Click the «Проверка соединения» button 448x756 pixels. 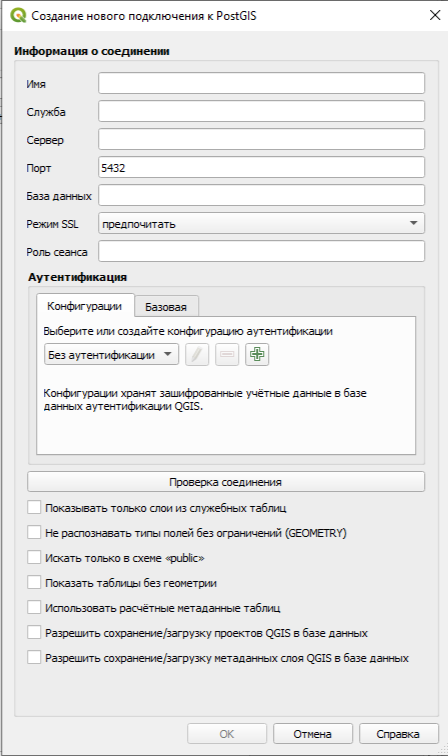(226, 482)
